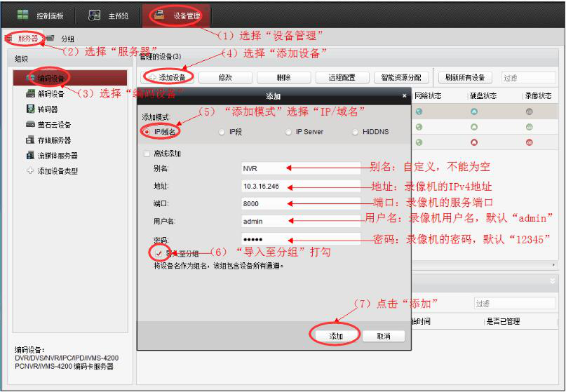This screenshot has height=392, width=566.
Task: Toggle the 导入至分组 checkbox
Action: tap(159, 253)
